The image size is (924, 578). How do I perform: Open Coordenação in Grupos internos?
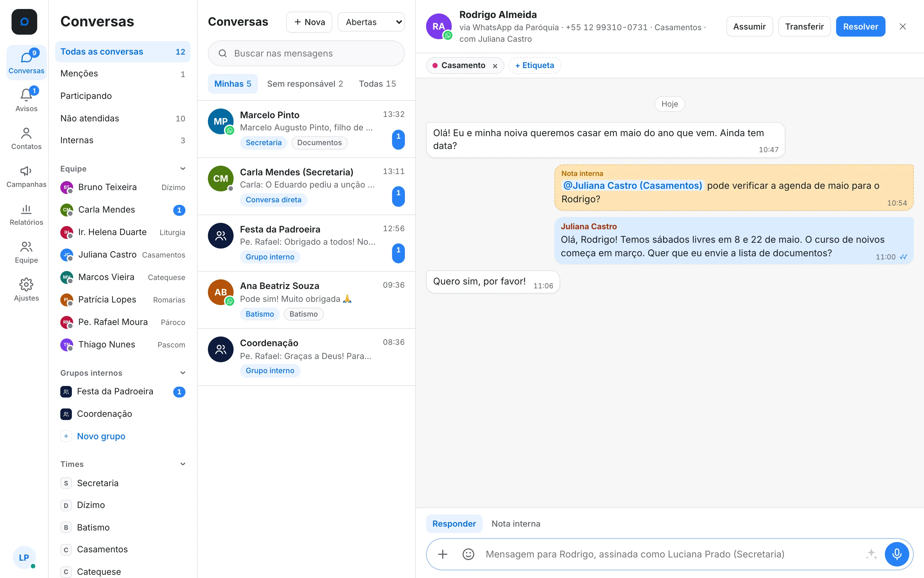pos(123,414)
